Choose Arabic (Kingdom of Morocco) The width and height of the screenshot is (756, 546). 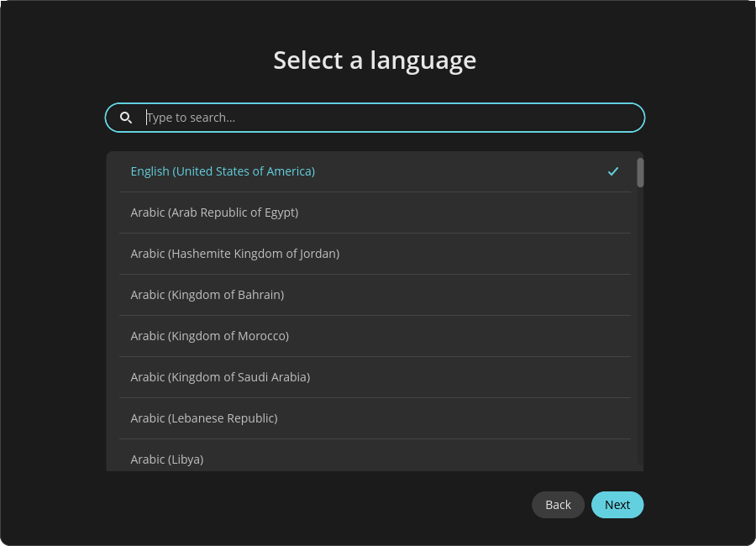(209, 336)
